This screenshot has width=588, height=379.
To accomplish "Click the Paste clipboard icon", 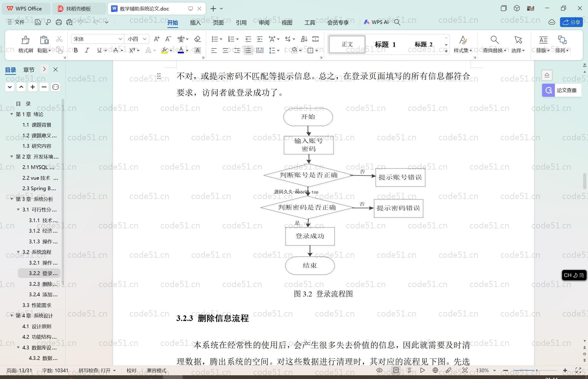I will 44,40.
